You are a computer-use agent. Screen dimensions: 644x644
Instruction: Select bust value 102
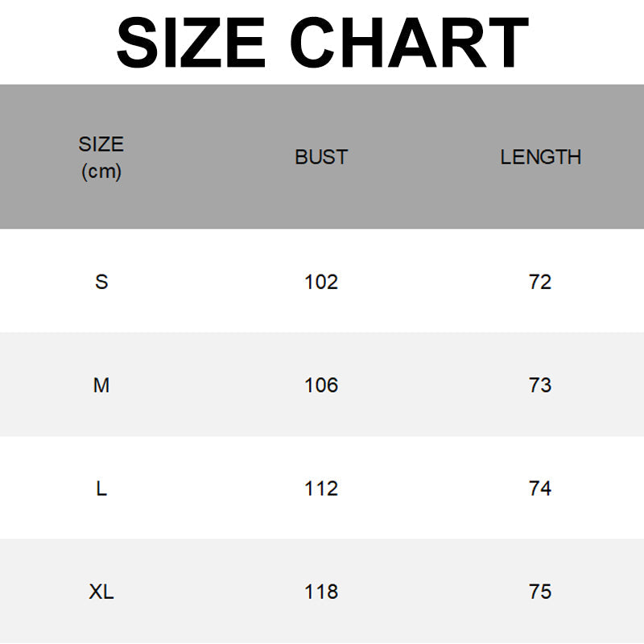[321, 282]
